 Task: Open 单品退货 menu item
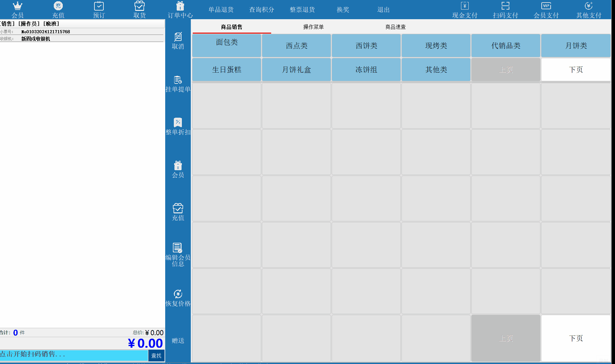point(221,10)
